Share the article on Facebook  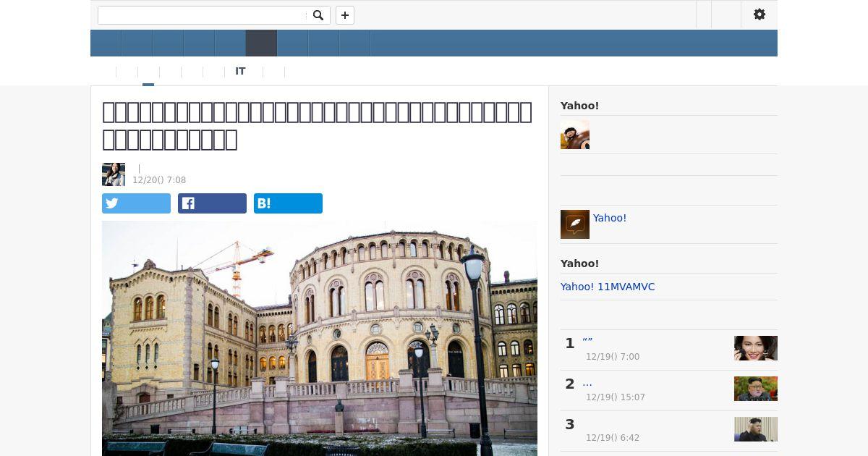click(x=212, y=203)
